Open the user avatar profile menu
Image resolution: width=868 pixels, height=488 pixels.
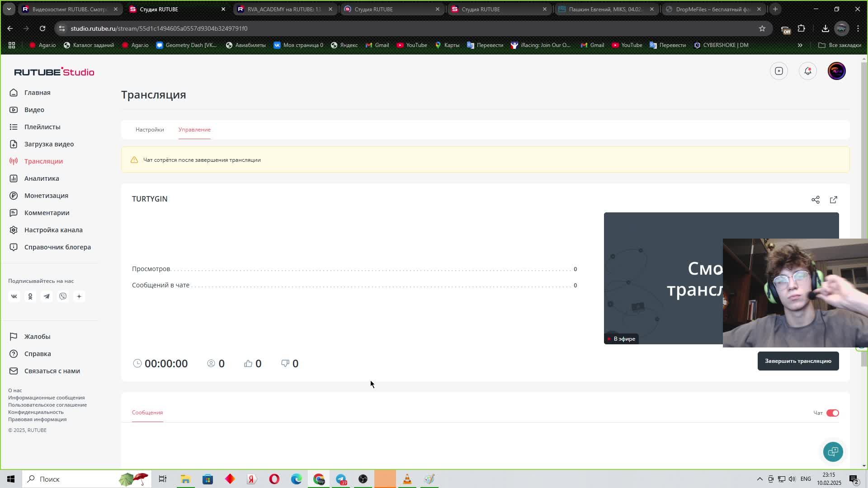[836, 71]
